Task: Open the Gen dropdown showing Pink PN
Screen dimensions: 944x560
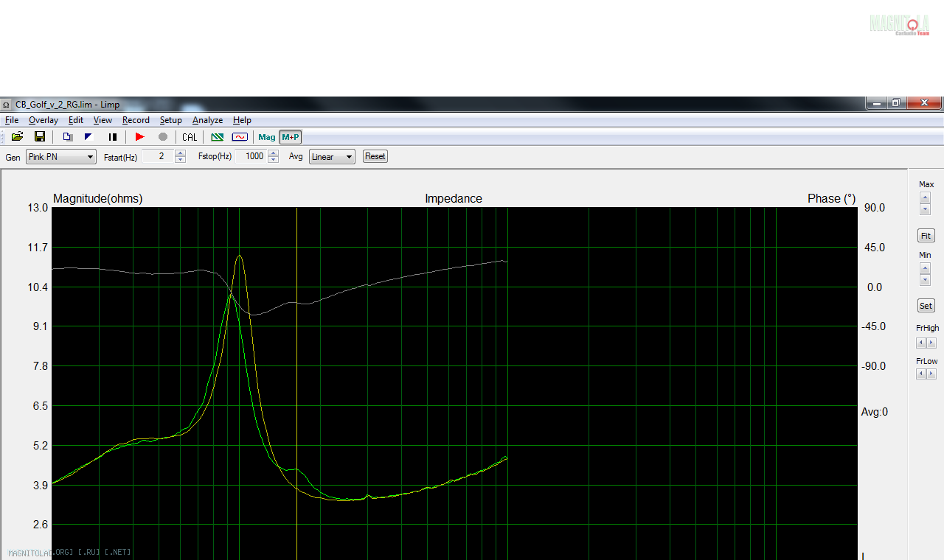Action: tap(60, 157)
